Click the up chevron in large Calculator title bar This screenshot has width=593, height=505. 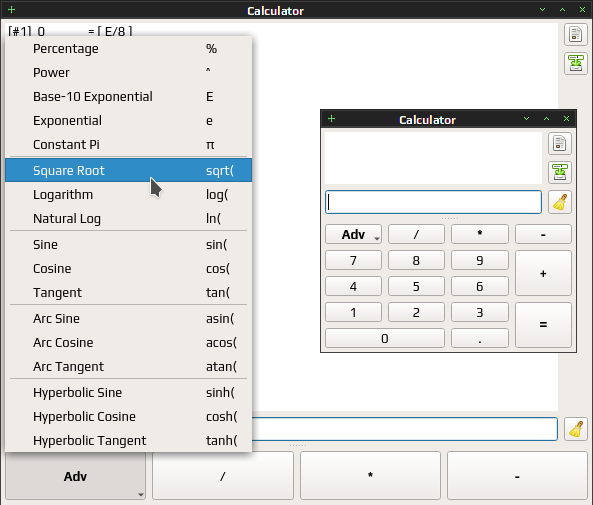tap(562, 9)
